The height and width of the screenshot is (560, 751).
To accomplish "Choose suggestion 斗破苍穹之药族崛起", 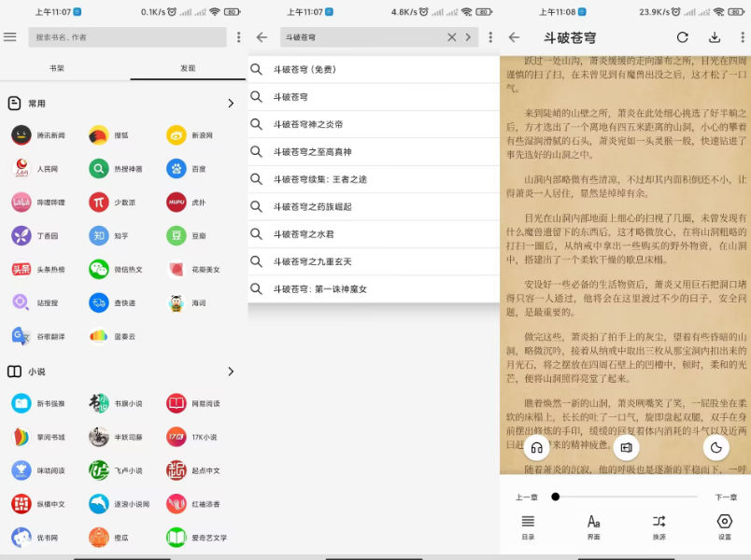I will (312, 206).
